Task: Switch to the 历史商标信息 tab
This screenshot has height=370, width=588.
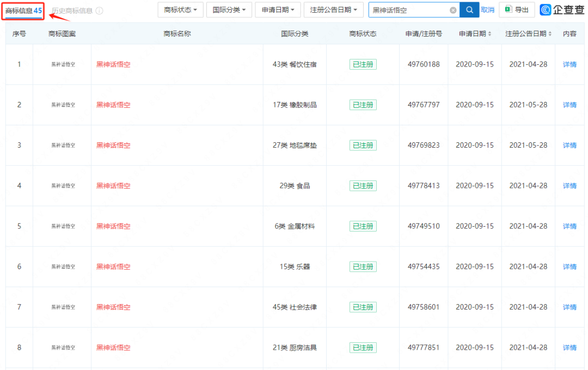Action: click(71, 10)
